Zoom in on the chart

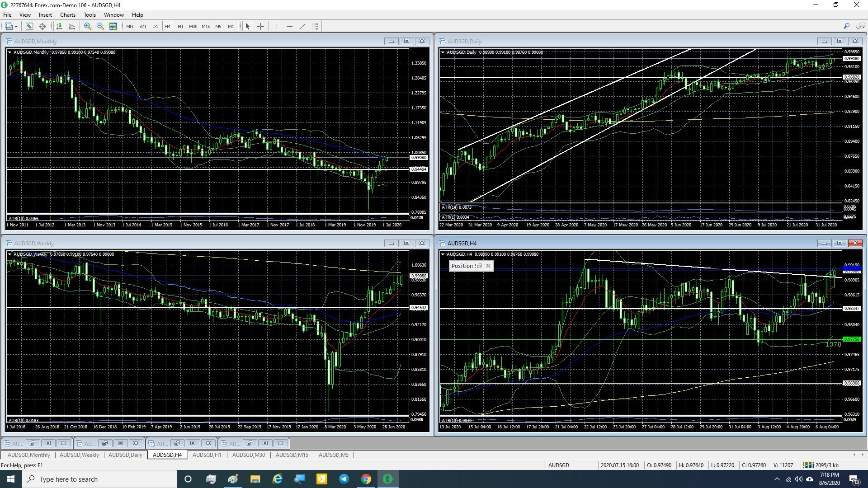tap(88, 26)
